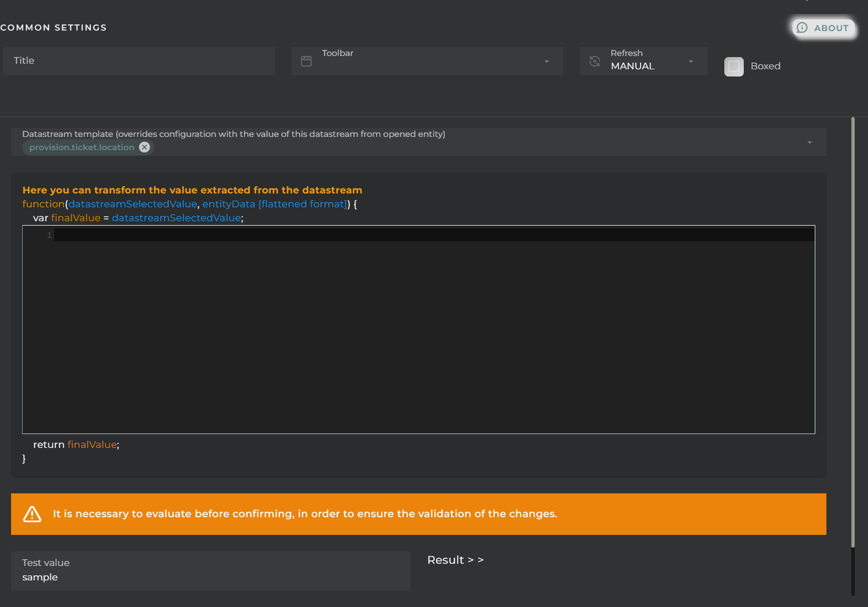Click the Refresh cycle icon
This screenshot has height=607, width=868.
tap(595, 62)
